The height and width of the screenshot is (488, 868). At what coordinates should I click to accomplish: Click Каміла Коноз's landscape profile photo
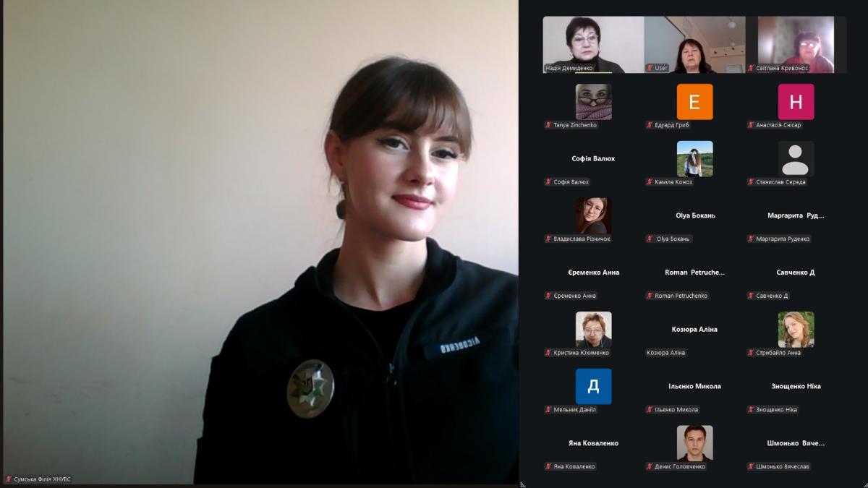point(694,159)
